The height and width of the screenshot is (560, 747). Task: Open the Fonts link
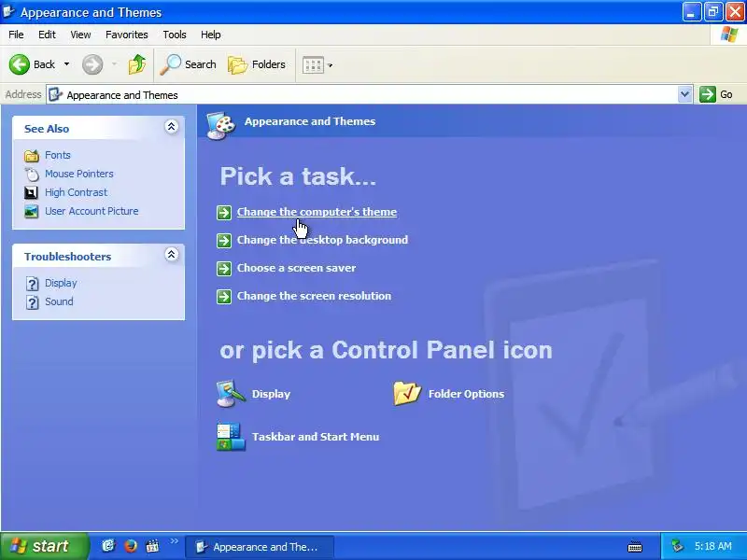58,155
